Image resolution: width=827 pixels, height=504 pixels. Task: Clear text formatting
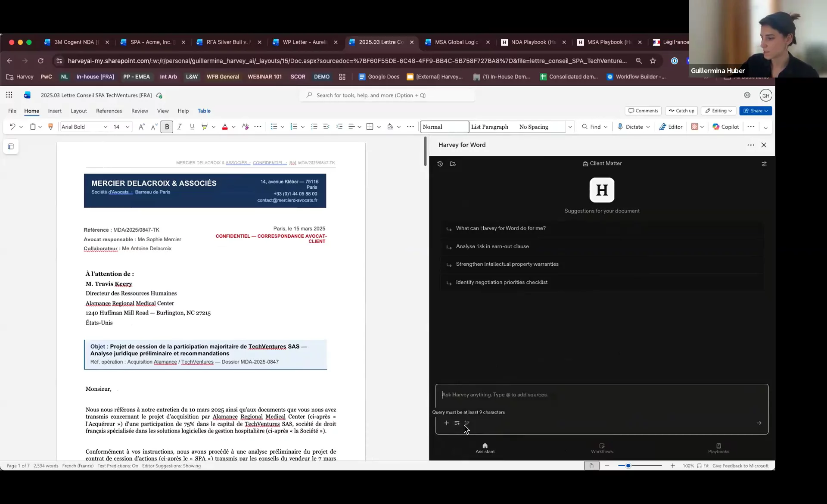[246, 127]
